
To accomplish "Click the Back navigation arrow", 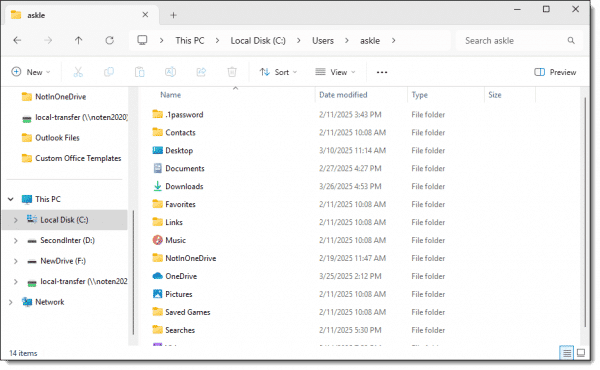I will (x=17, y=40).
